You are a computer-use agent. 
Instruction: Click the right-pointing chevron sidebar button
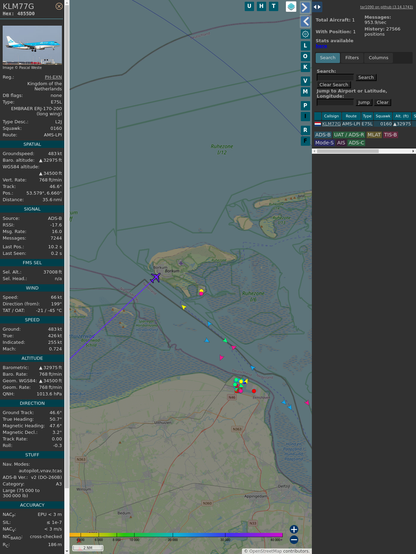click(x=305, y=7)
